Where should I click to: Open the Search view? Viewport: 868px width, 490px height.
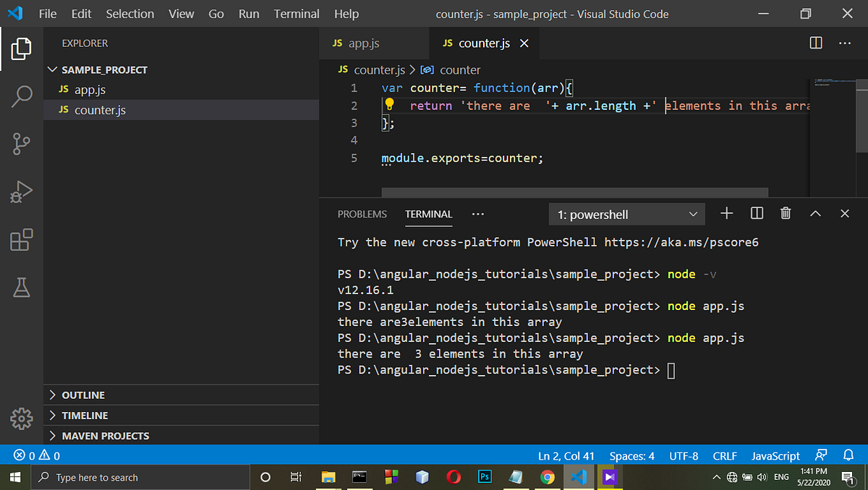(x=21, y=95)
